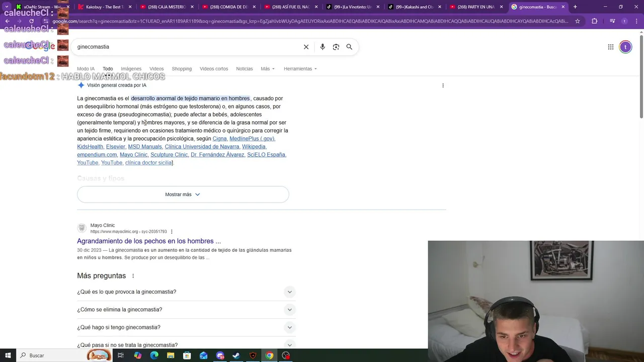Launch Copilot from the taskbar
The image size is (644, 362).
pos(137,355)
